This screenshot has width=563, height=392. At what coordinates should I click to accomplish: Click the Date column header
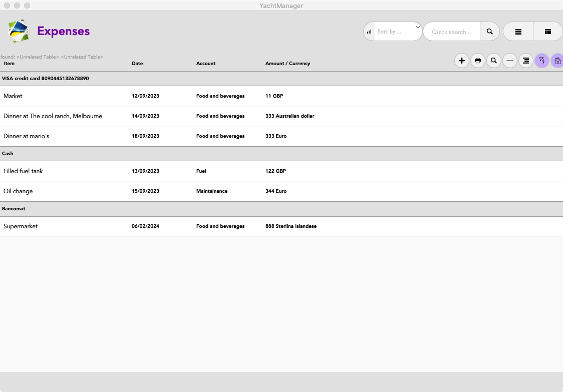[x=137, y=64]
